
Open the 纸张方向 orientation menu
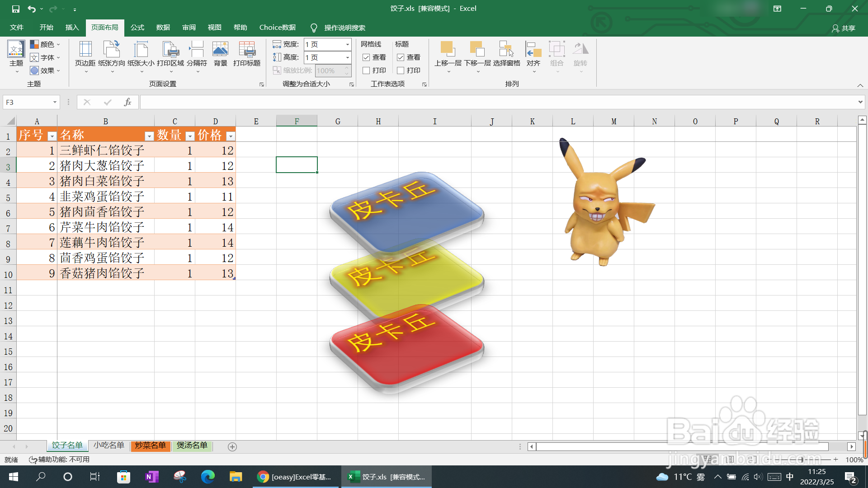point(112,56)
